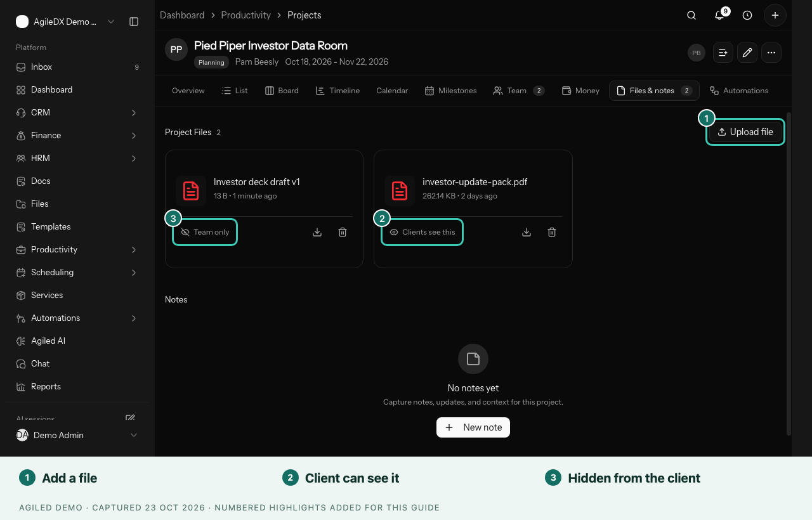Click the PB member avatar
The image size is (812, 520).
tap(697, 53)
